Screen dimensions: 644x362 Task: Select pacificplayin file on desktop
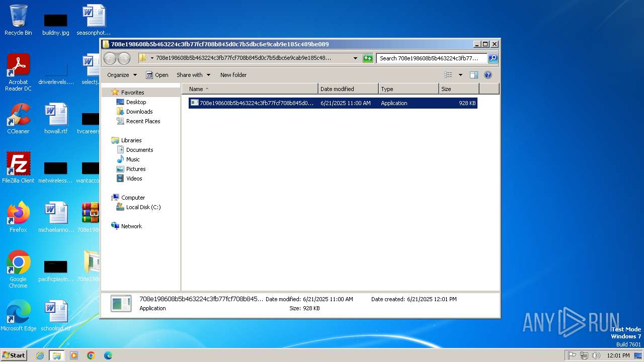tap(56, 270)
